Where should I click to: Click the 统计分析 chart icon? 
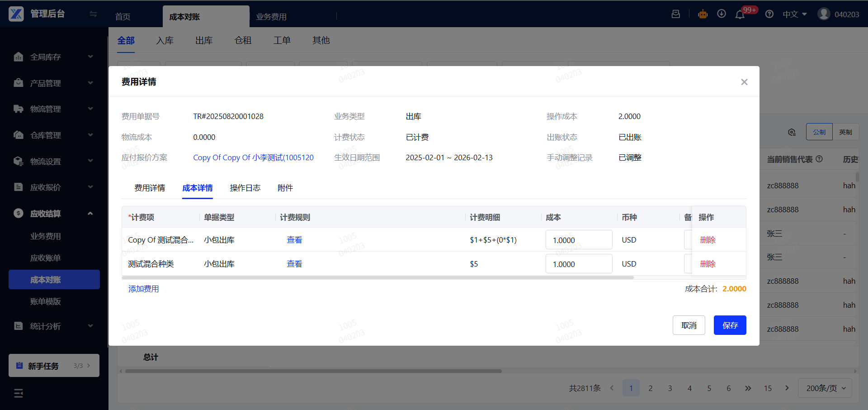[19, 326]
